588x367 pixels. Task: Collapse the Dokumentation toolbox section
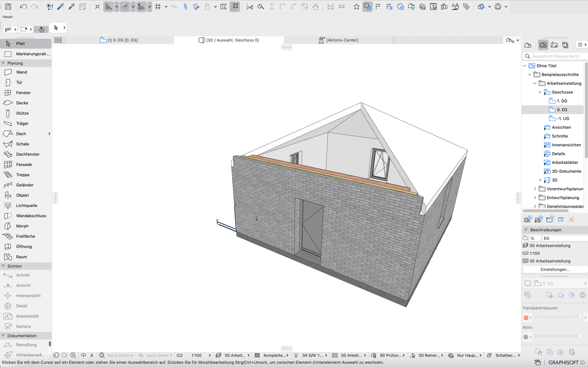tap(3, 336)
